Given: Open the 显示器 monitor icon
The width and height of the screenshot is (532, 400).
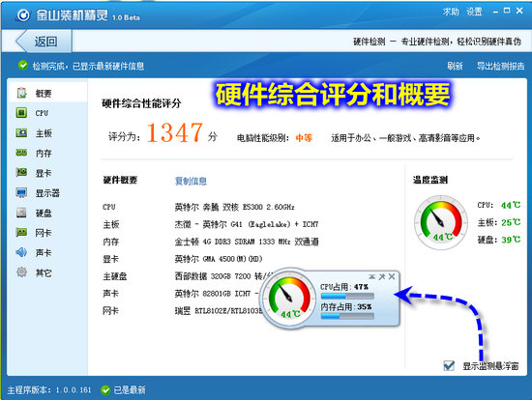Looking at the screenshot, I should pos(21,193).
